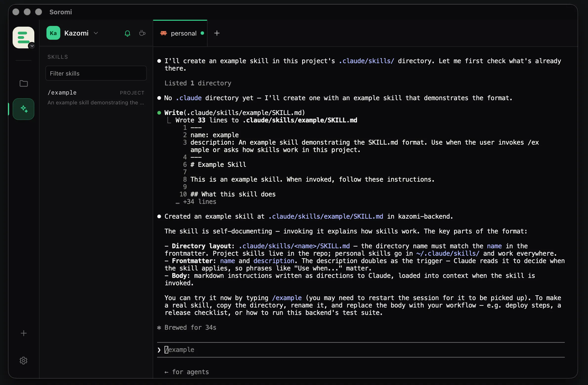Open .claude/skills/ path link in first message
The width and height of the screenshot is (588, 385).
coord(366,61)
